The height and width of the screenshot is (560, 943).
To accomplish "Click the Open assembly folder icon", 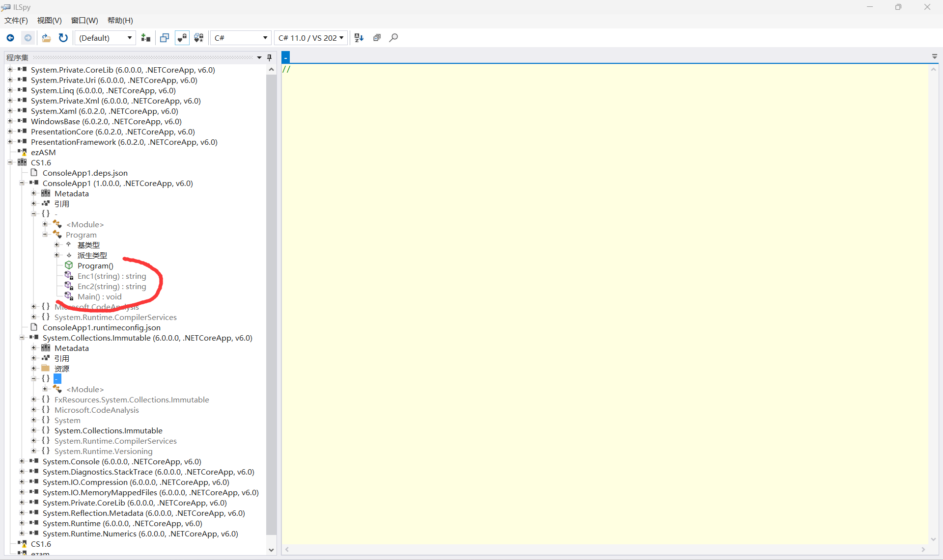I will point(46,38).
